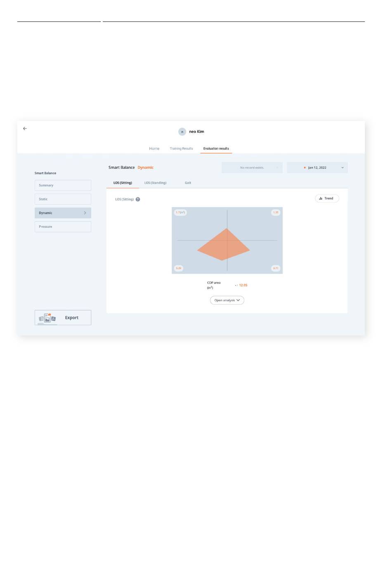Click the neo Kim user name
The width and height of the screenshot is (392, 565).
[196, 132]
